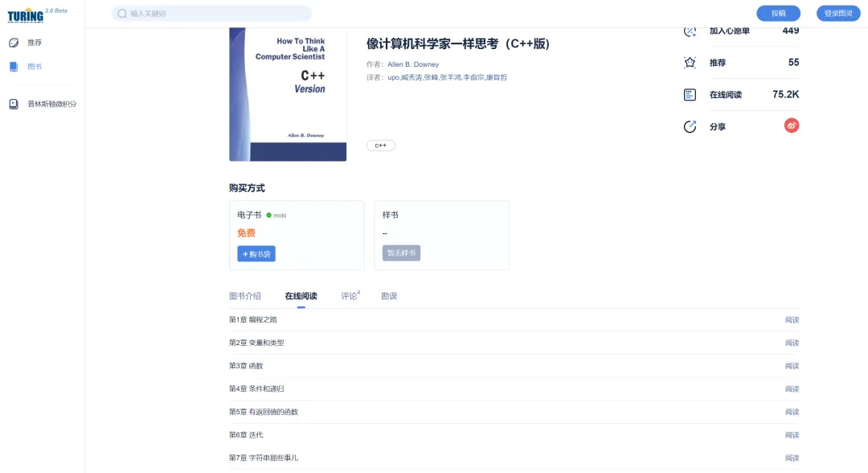Click the 分享 label text
This screenshot has width=868, height=473.
coord(718,127)
